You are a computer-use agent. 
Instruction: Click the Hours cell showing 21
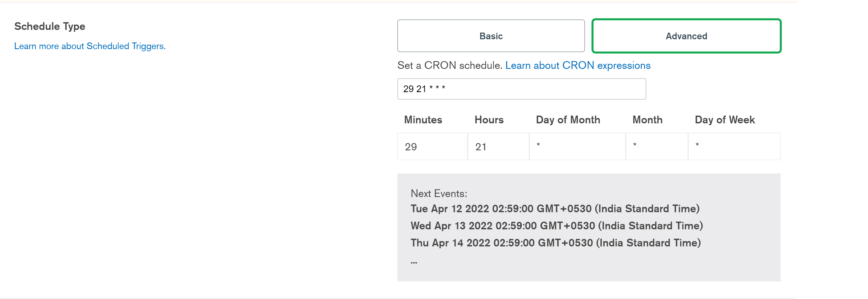pyautogui.click(x=498, y=147)
